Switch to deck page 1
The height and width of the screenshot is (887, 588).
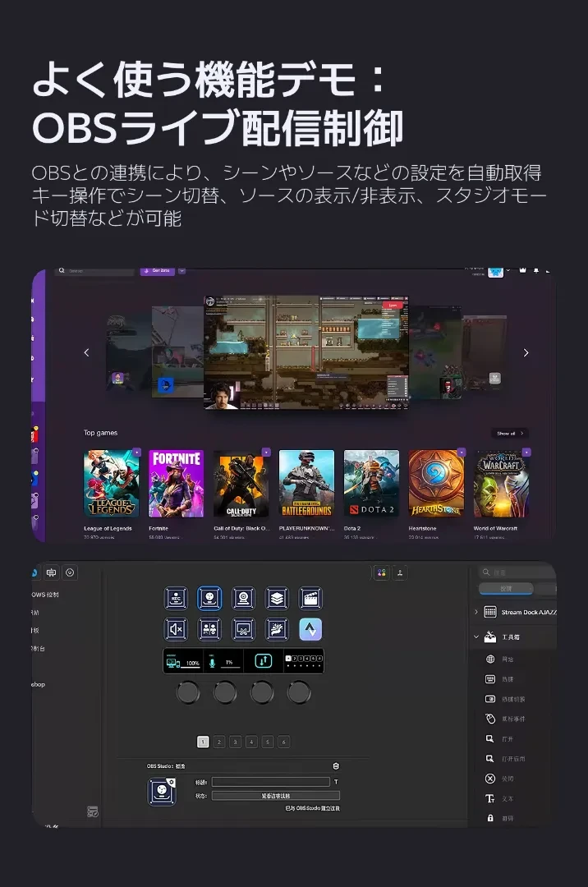pos(203,742)
